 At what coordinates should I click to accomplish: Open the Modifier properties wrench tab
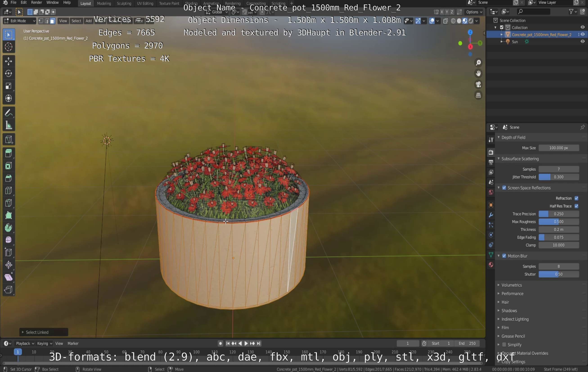pos(491,215)
